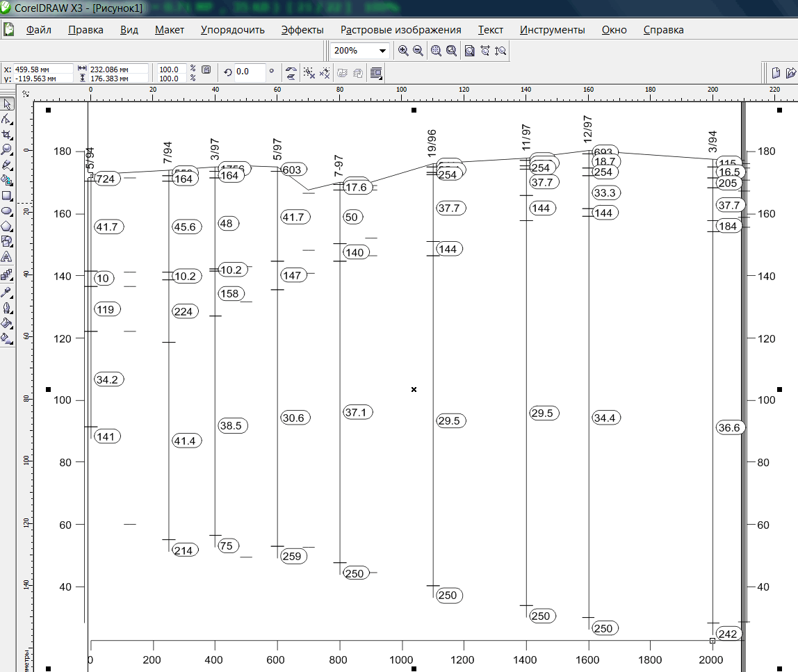
Task: Click the rotation angle input field
Action: point(250,72)
